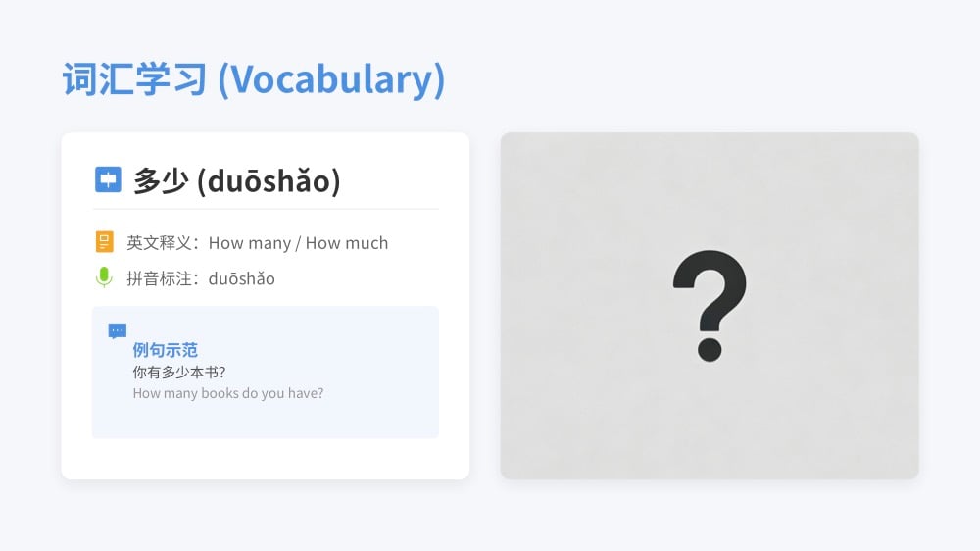Click the divider line under the 多少 heading
The image size is (980, 551).
(266, 209)
